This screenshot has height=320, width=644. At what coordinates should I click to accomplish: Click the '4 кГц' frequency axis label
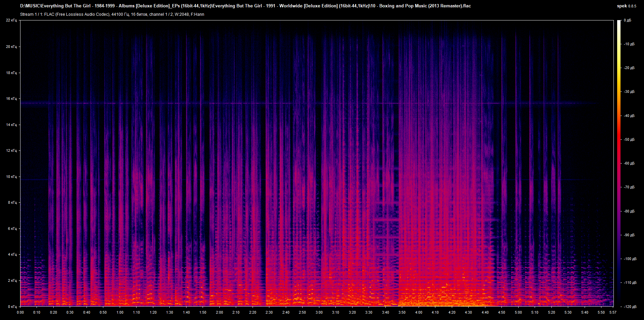click(12, 255)
